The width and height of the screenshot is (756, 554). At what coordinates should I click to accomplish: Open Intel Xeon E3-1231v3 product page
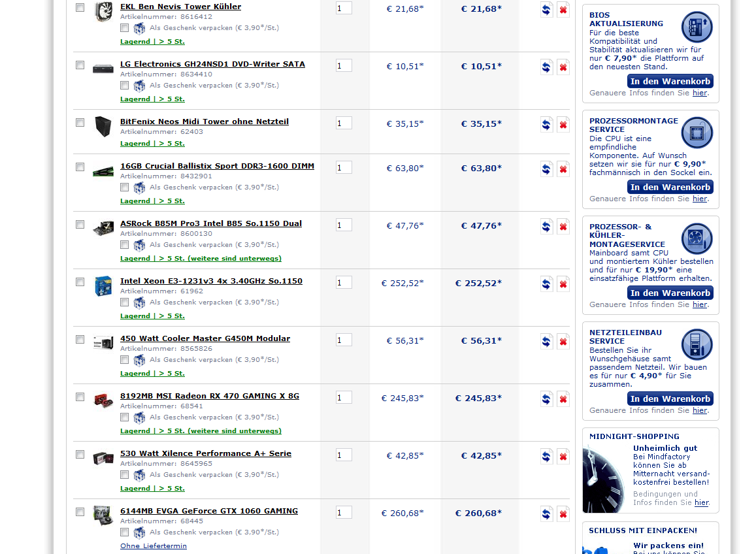tap(211, 281)
